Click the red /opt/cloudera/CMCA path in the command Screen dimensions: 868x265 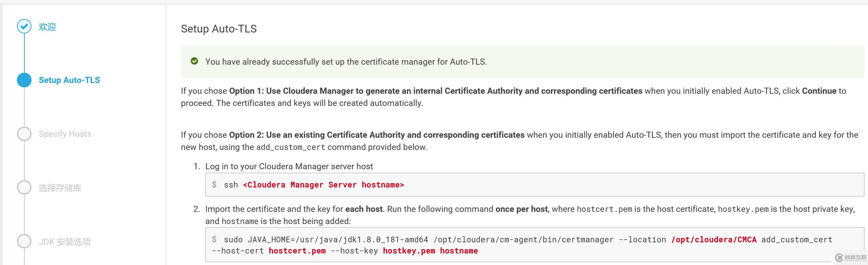714,240
